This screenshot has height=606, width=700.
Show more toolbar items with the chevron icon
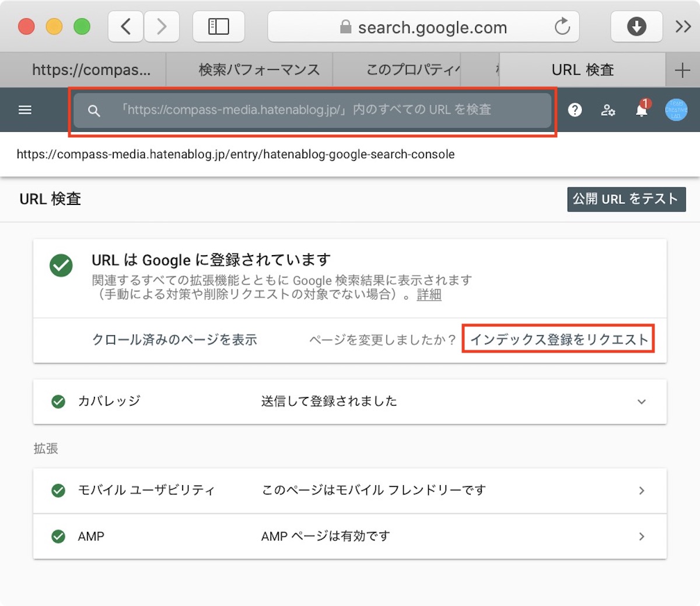tap(682, 26)
